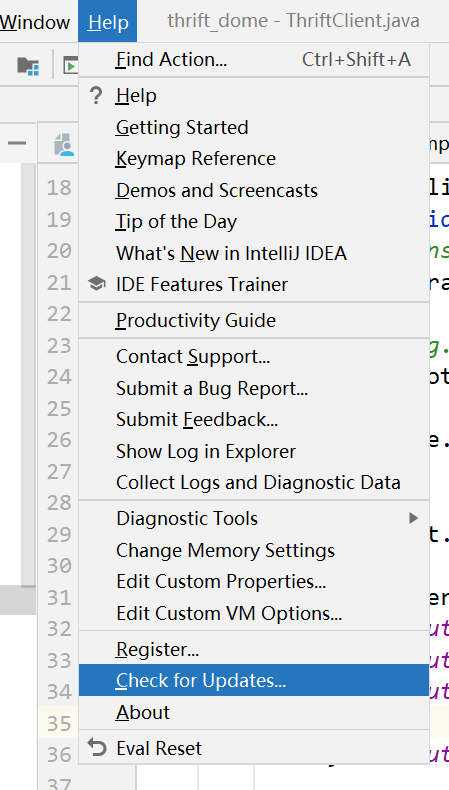
Task: Choose Submit a Bug Report
Action: (x=254, y=388)
